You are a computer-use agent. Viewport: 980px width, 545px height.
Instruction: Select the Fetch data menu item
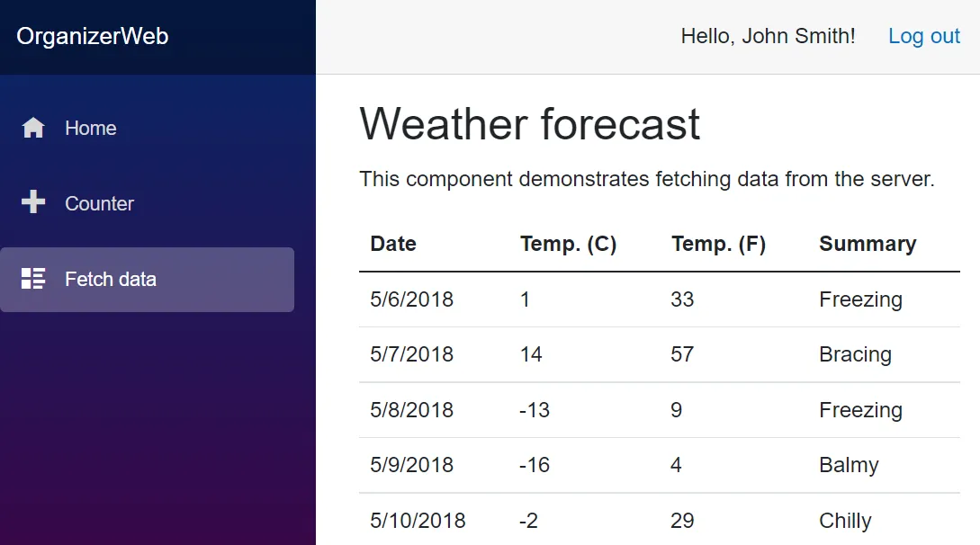point(110,279)
